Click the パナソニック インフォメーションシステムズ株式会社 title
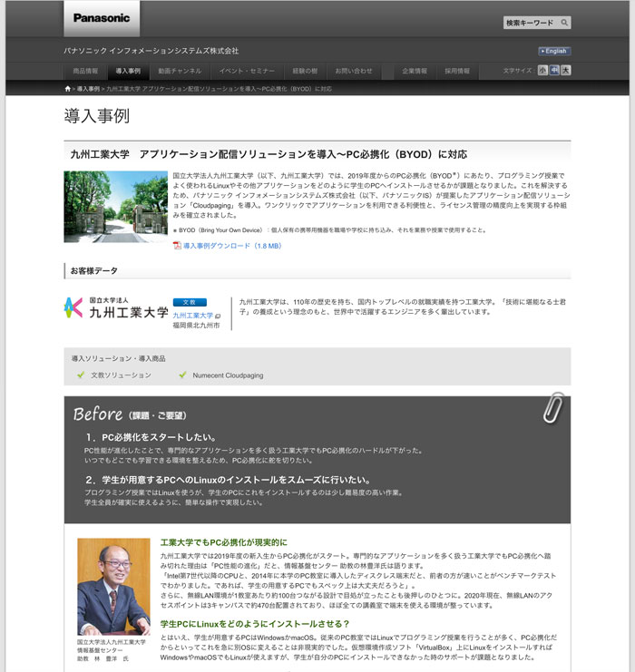635x672 pixels. (151, 51)
